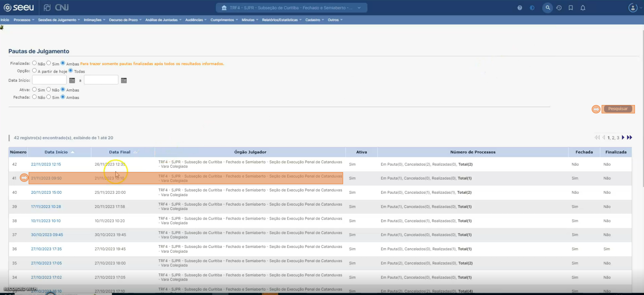Go to Início menu item
Screen dimensions: 644x295
click(5, 20)
